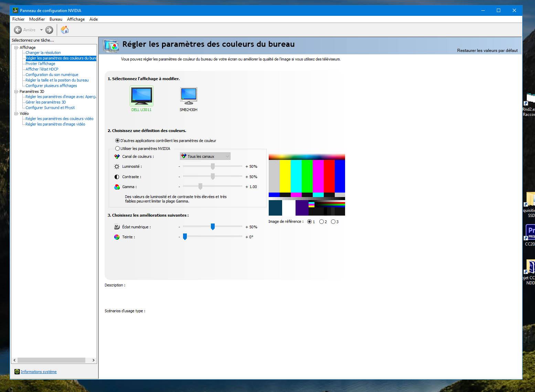
Task: Click the color-channel diamond icon beside Canal de couleurs
Action: 117,156
